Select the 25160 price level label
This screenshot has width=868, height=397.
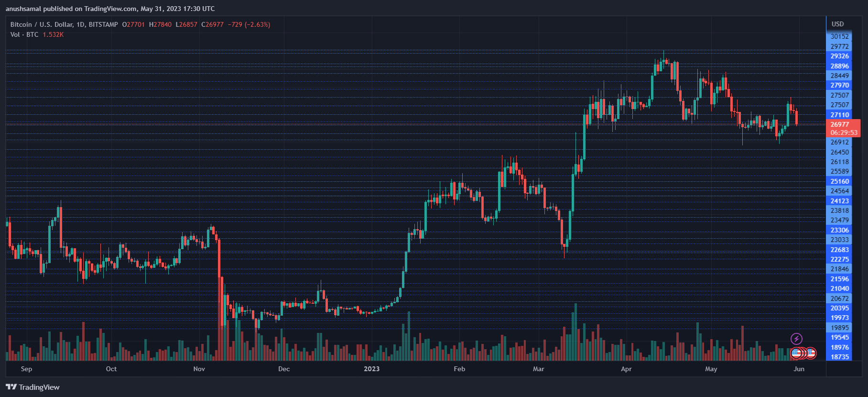(839, 181)
